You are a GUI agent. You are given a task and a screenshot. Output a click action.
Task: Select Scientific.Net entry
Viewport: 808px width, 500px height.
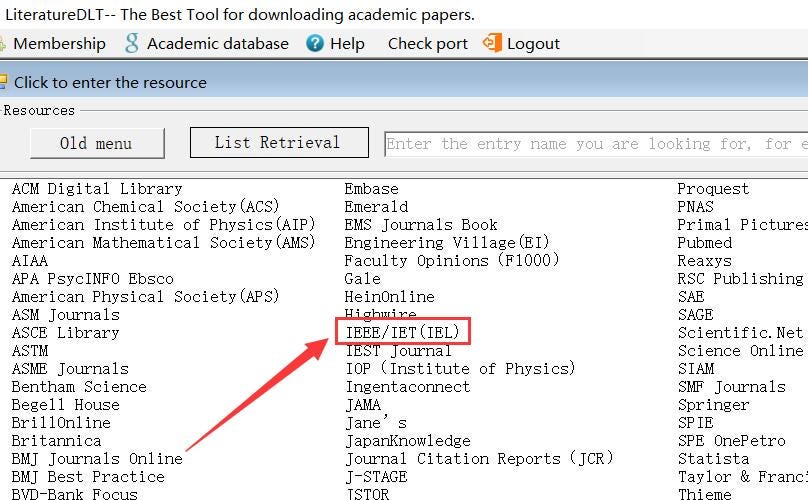740,333
